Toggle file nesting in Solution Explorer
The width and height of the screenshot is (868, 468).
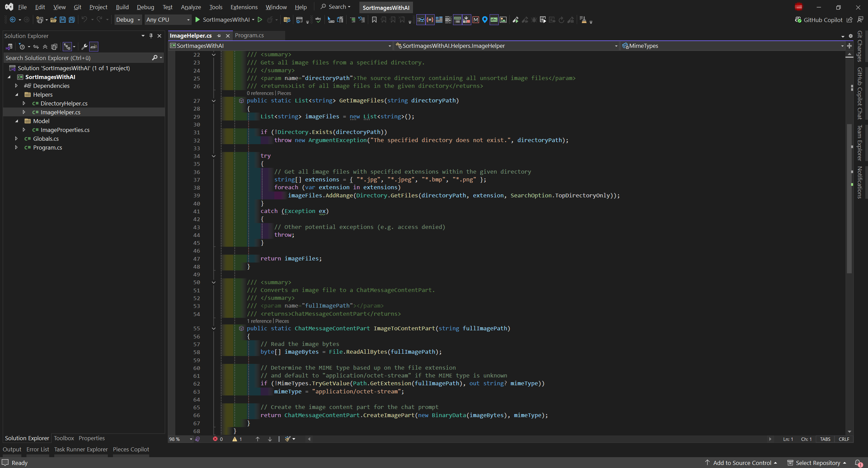click(x=67, y=46)
